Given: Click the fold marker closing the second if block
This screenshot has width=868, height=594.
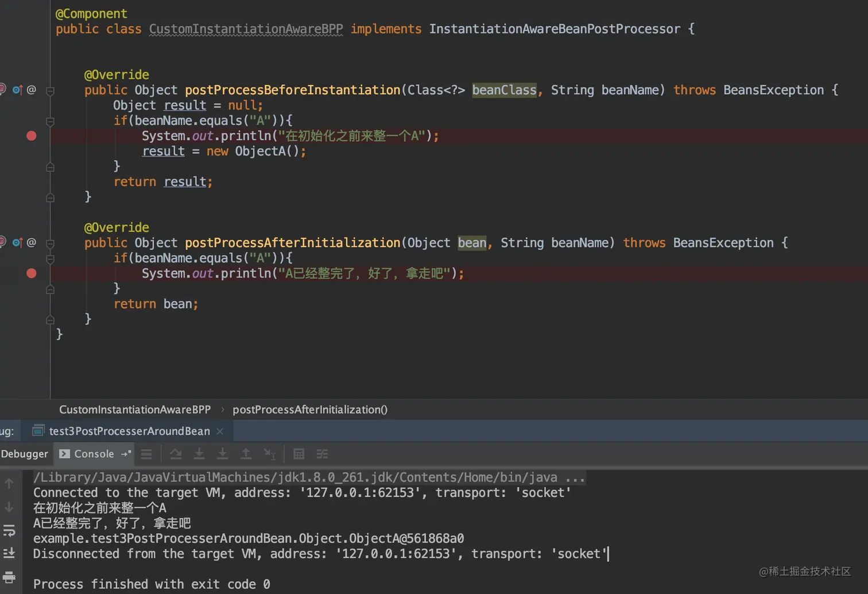Looking at the screenshot, I should pos(51,289).
